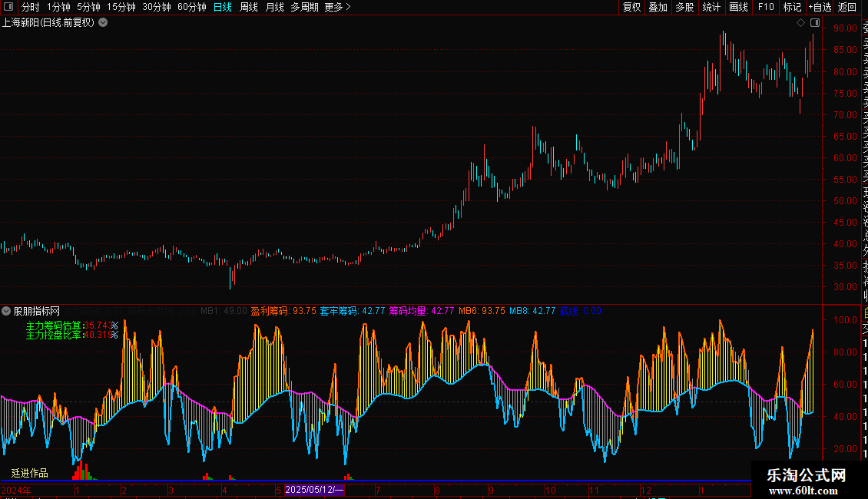The height and width of the screenshot is (499, 868).
Task: Click the 2024年 timeline label
Action: click(16, 490)
